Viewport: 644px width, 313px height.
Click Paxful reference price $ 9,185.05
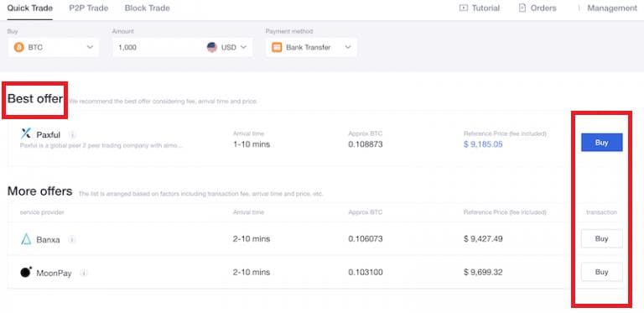pos(483,144)
